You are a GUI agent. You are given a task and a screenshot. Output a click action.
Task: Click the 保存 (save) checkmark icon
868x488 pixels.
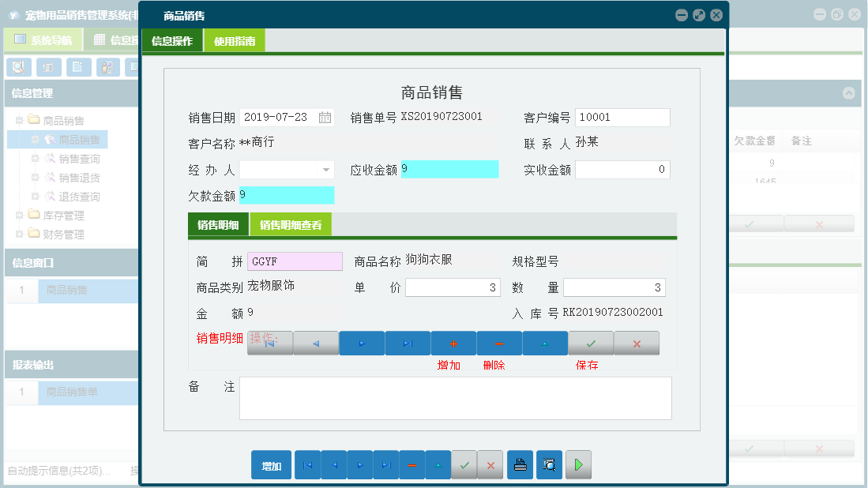(590, 343)
